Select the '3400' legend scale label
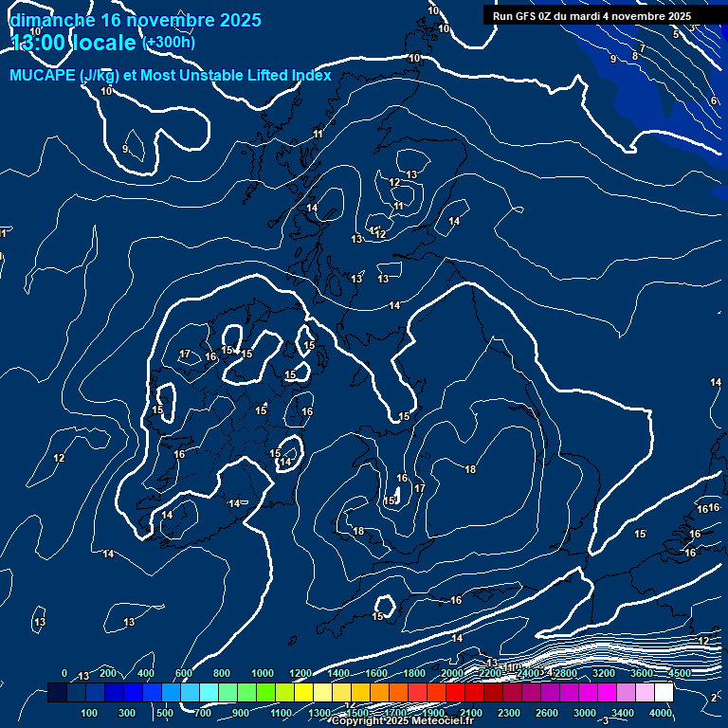The image size is (728, 728). pyautogui.click(x=623, y=713)
